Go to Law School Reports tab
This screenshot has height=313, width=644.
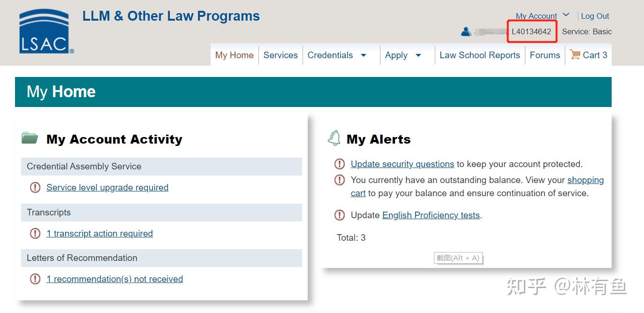click(479, 55)
